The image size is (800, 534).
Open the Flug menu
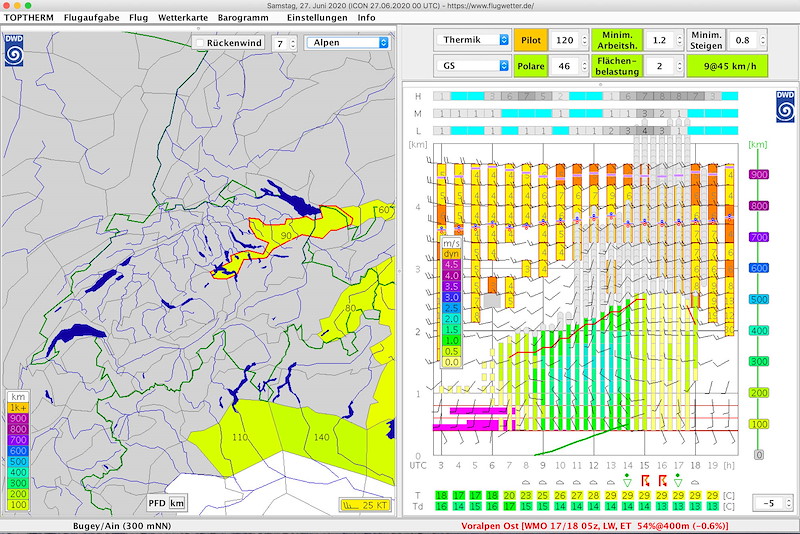[x=138, y=17]
